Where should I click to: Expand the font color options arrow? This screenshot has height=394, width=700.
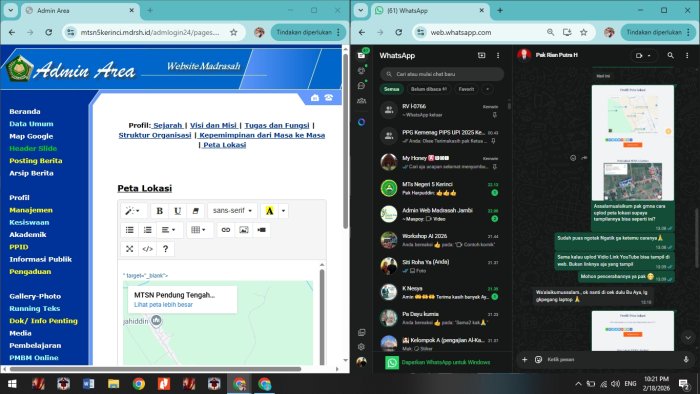click(x=283, y=211)
